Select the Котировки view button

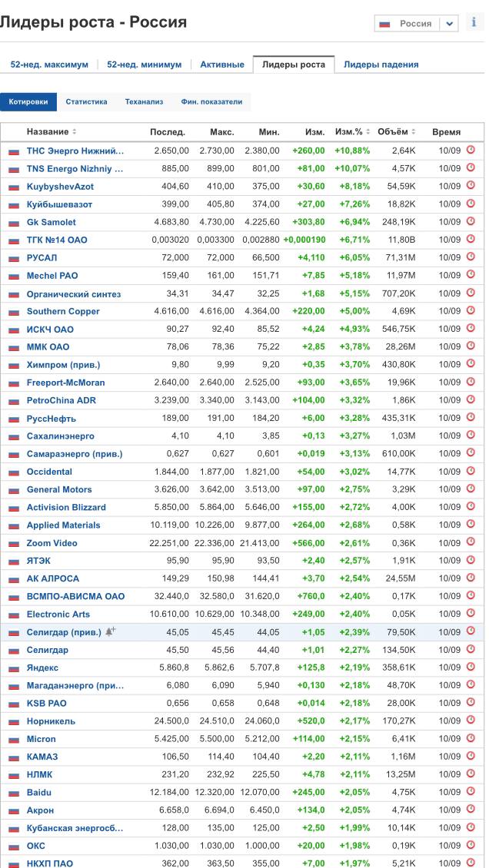click(x=28, y=102)
